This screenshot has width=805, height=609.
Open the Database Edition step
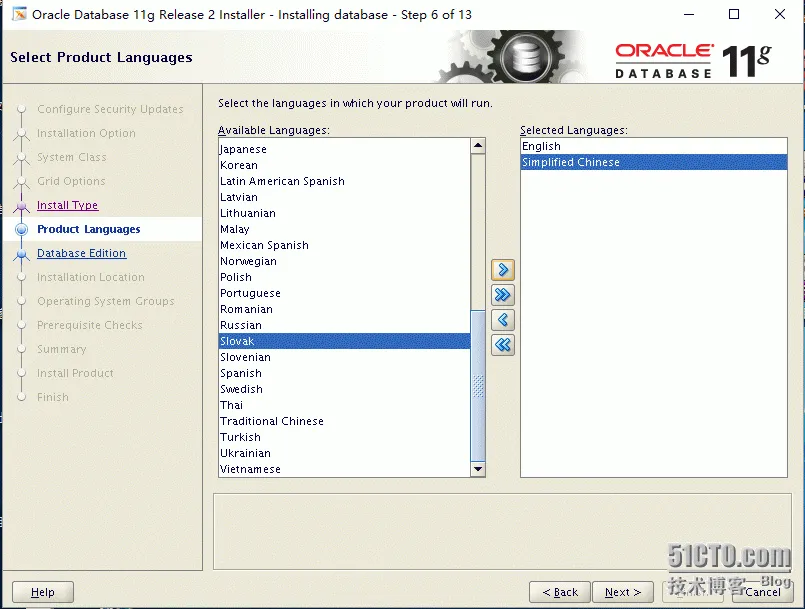click(81, 253)
